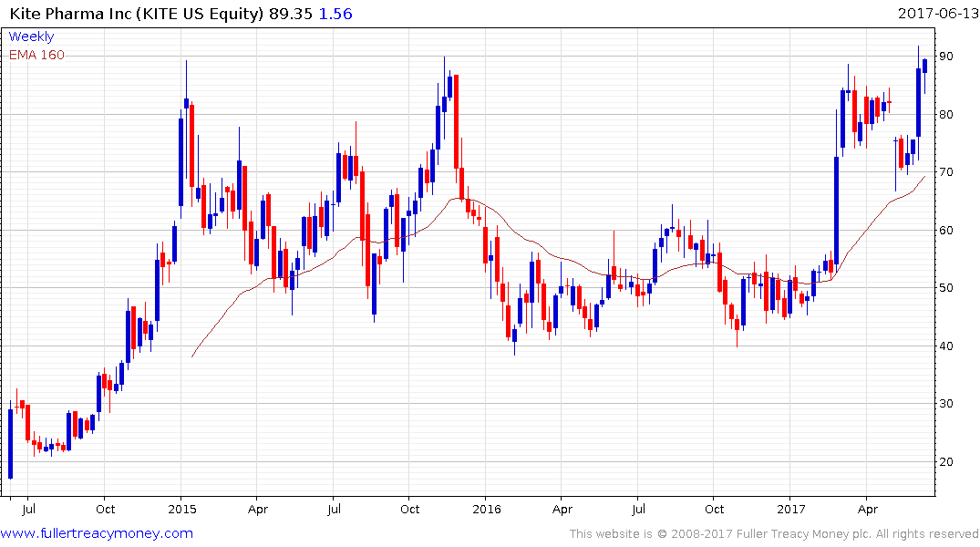Click the 20 price axis label

coord(946,461)
